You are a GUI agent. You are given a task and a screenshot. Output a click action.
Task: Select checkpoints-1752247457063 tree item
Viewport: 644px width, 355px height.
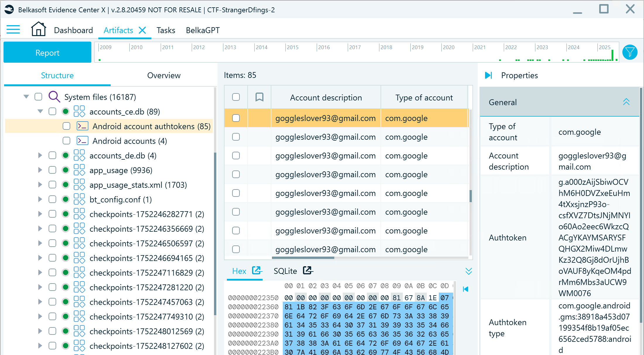(x=147, y=302)
